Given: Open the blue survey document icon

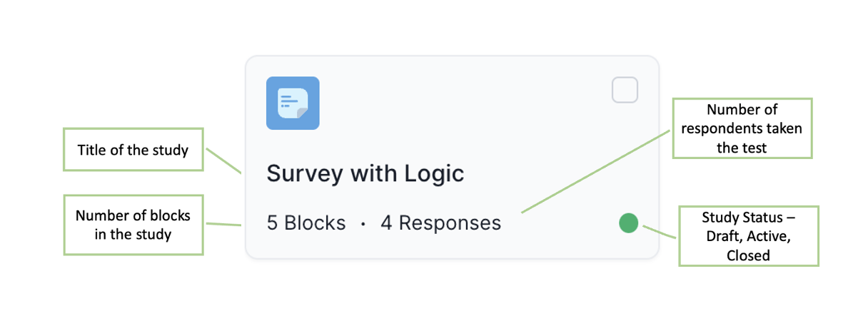Looking at the screenshot, I should pyautogui.click(x=293, y=103).
